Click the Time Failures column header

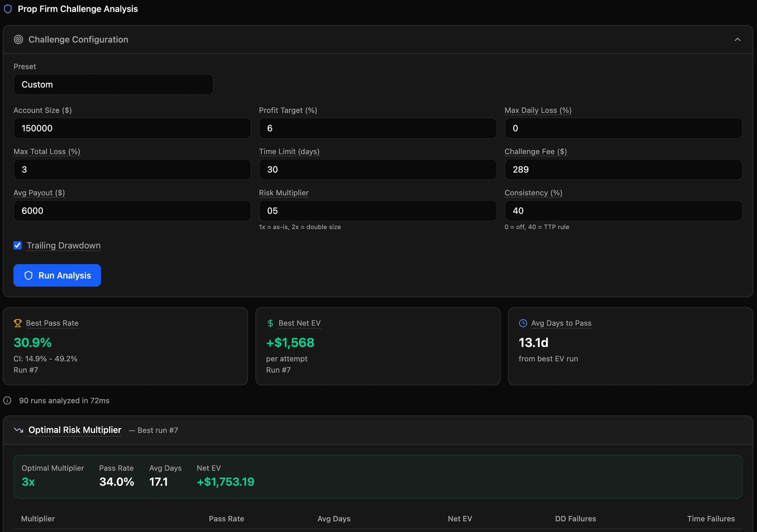coord(711,519)
